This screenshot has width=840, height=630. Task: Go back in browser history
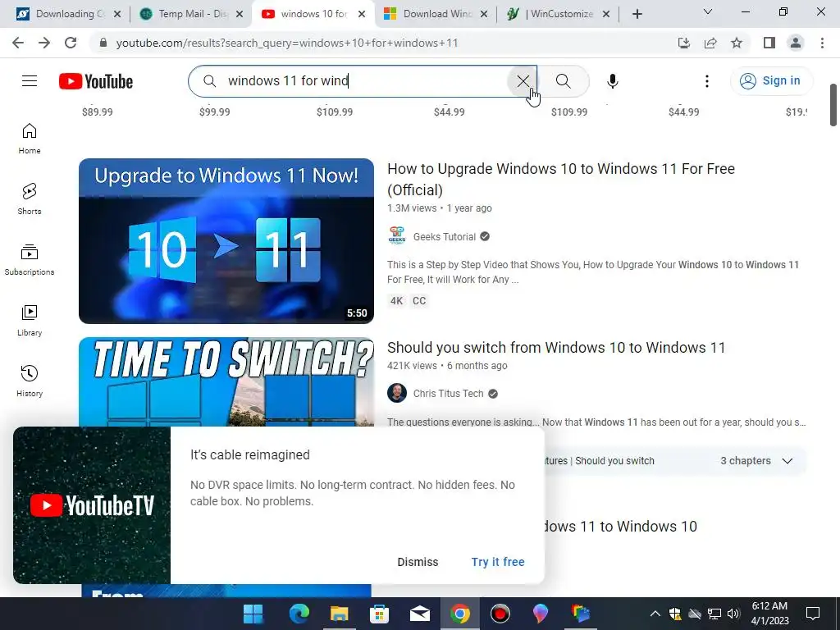(x=18, y=43)
